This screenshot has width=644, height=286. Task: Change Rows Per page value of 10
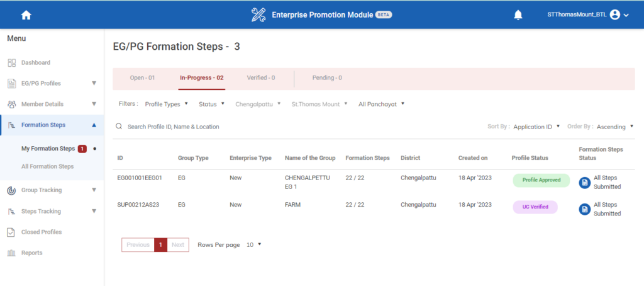tap(254, 244)
